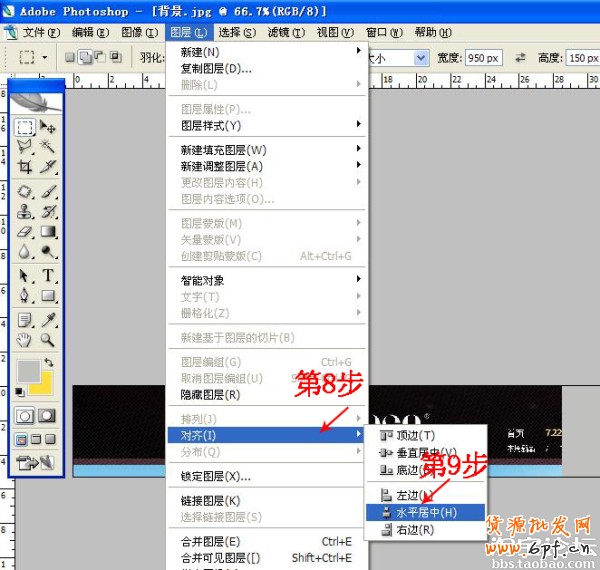
Task: Select the Move tool
Action: coord(48,127)
